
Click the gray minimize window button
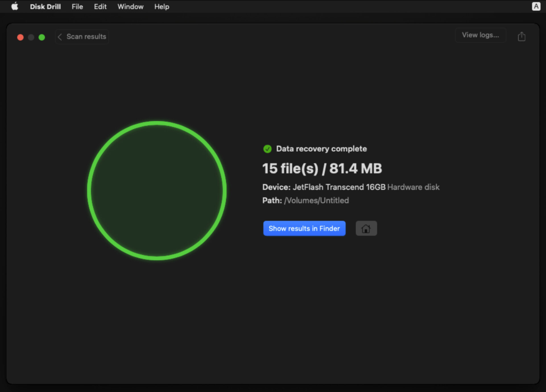coord(31,37)
